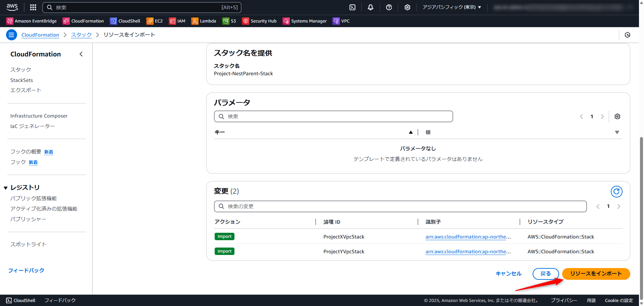
Task: Open IaC ジェネレーター in side navigation
Action: pyautogui.click(x=33, y=126)
